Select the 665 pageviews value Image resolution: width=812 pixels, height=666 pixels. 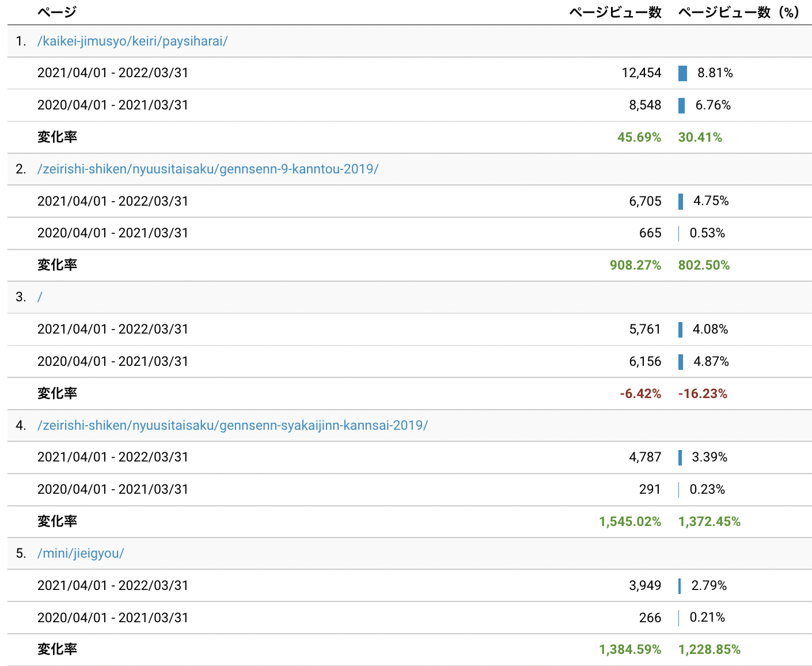tap(650, 233)
